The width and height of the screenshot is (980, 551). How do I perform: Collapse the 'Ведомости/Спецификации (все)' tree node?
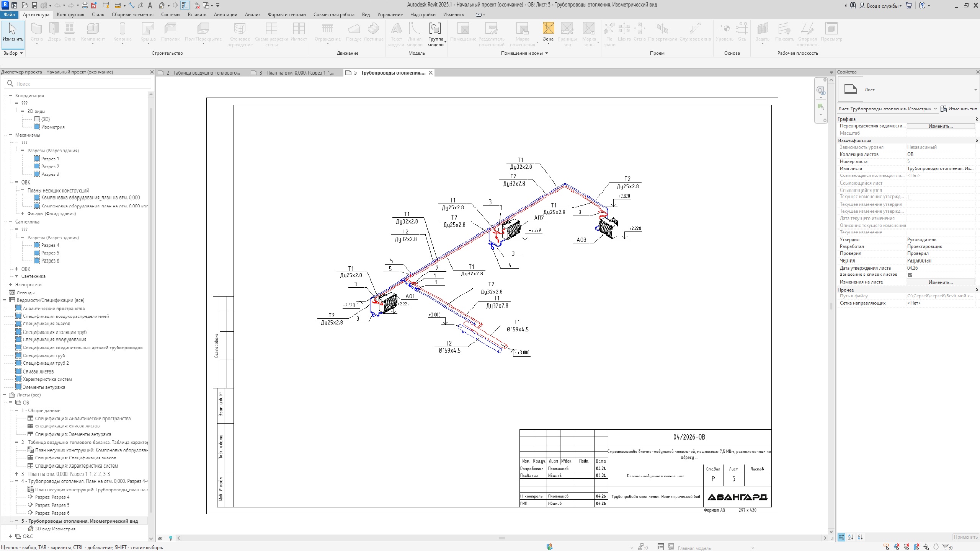click(x=5, y=300)
